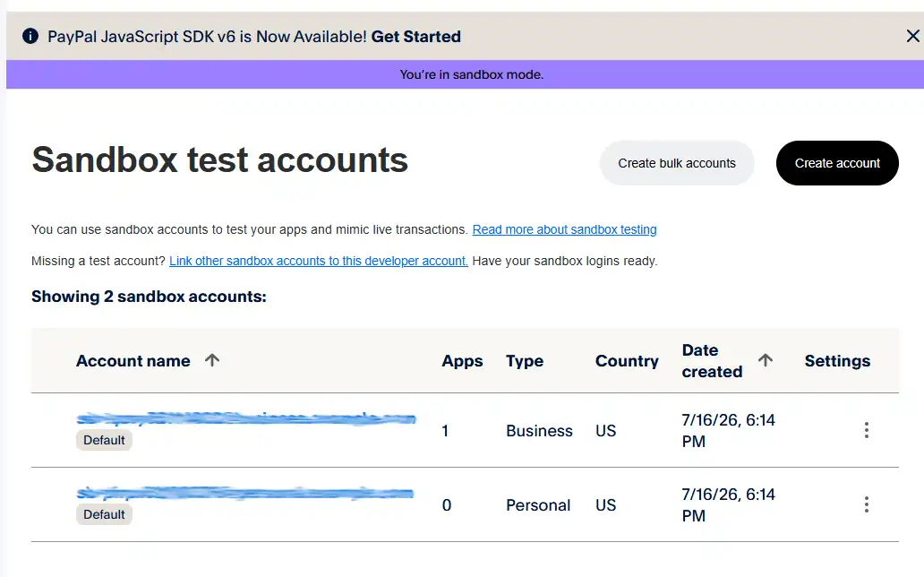The image size is (924, 577).
Task: Click the Sandbox test accounts heading
Action: [x=219, y=159]
